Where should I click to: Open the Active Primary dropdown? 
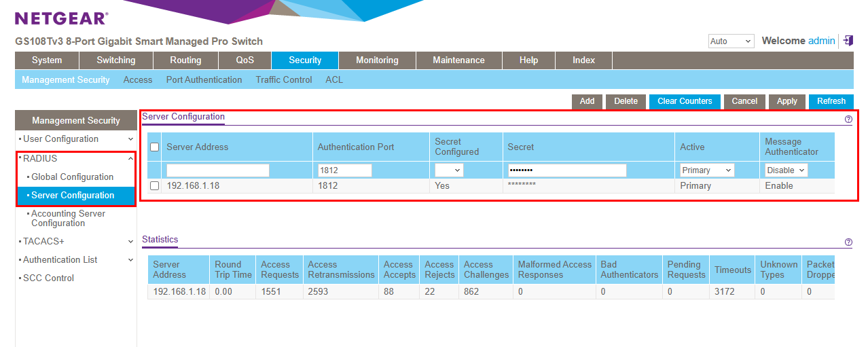(x=707, y=170)
